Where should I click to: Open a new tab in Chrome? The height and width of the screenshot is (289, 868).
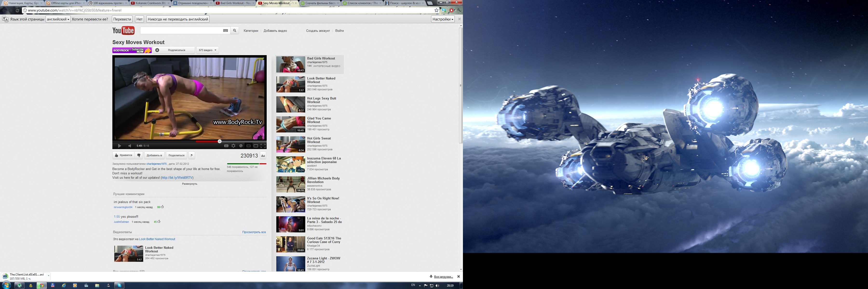430,3
